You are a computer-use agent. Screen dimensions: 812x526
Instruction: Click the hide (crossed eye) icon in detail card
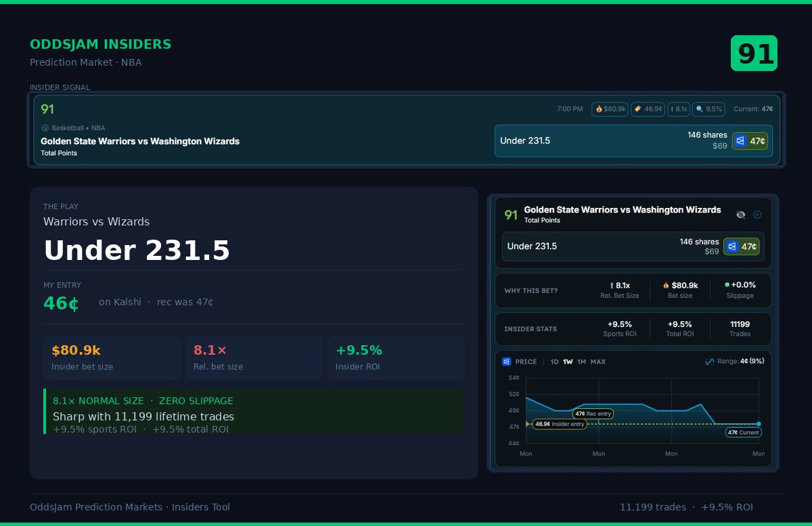tap(741, 215)
